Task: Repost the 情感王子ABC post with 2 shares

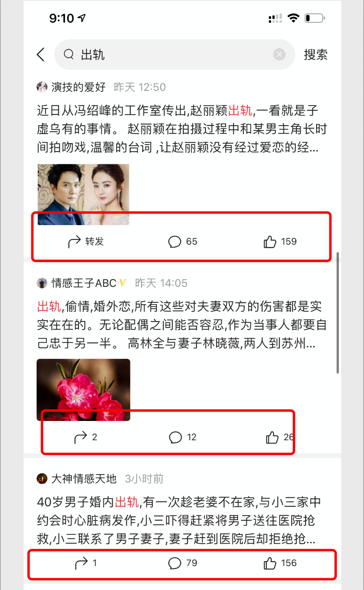Action: coord(86,437)
